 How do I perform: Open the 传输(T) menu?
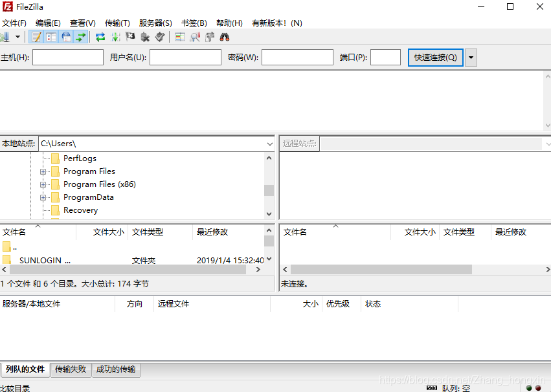pyautogui.click(x=117, y=23)
